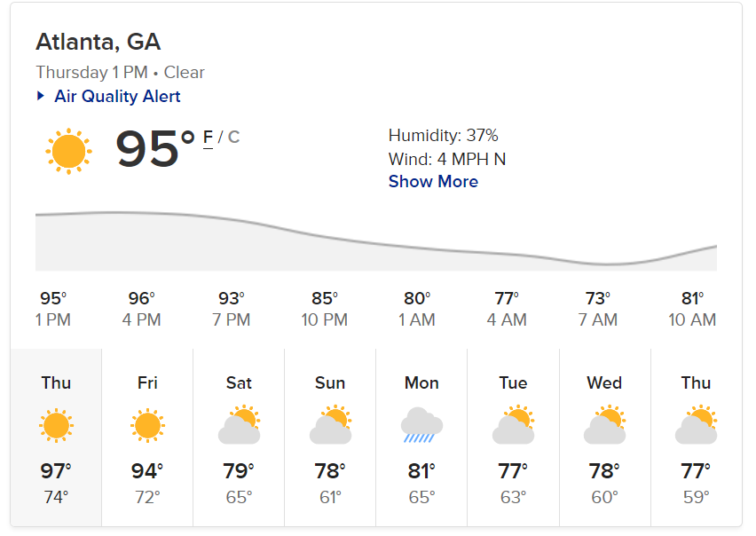
Task: Click the large sun icon beside 95°
Action: click(x=68, y=152)
